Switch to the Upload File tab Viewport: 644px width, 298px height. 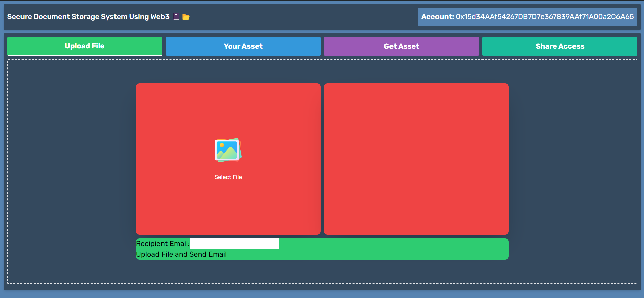pos(85,46)
